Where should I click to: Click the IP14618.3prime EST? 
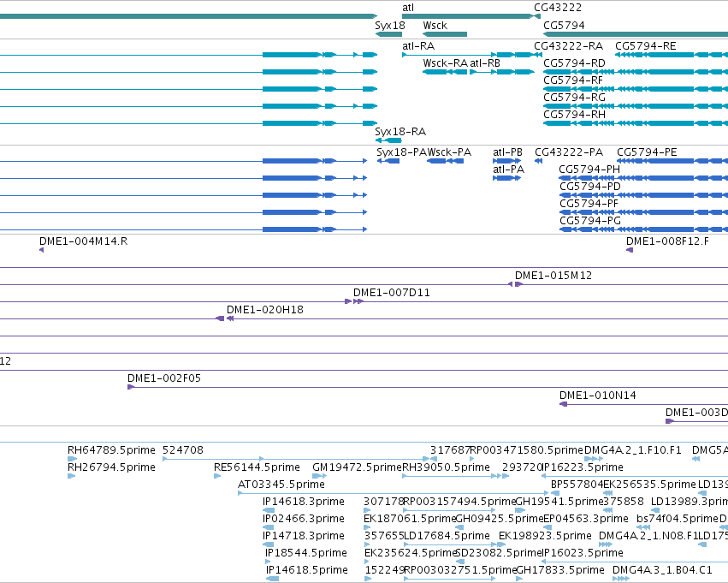pyautogui.click(x=269, y=510)
